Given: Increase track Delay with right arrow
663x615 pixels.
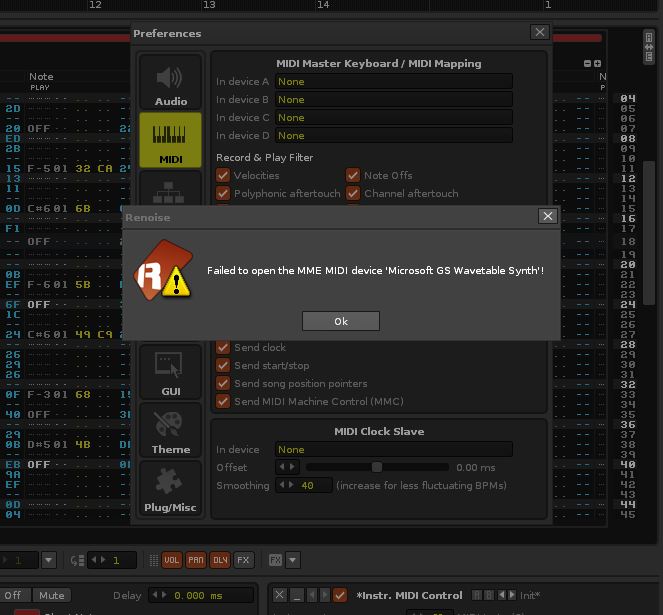Looking at the screenshot, I should point(164,595).
